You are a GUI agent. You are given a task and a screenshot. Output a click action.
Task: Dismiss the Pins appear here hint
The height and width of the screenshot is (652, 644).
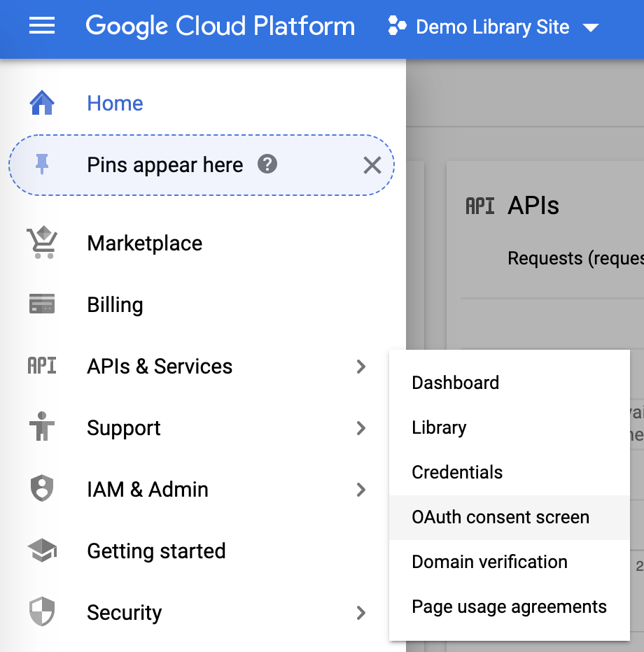click(372, 165)
